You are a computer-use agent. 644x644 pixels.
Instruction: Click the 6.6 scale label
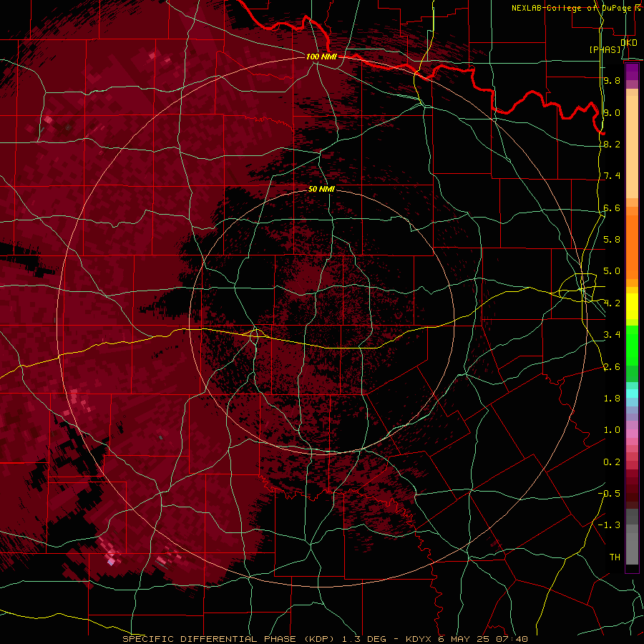pos(612,208)
